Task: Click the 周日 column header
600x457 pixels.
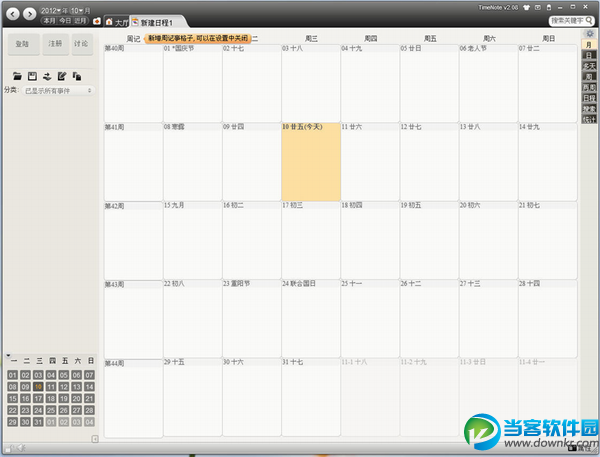Action: [x=548, y=38]
